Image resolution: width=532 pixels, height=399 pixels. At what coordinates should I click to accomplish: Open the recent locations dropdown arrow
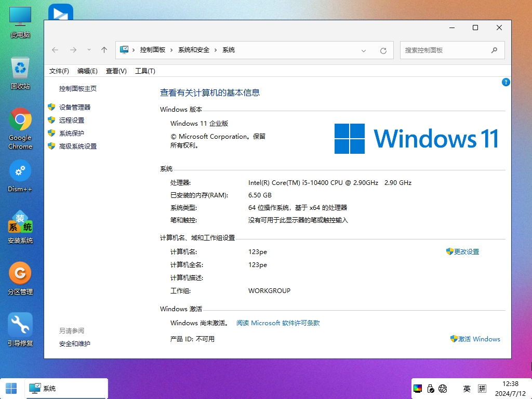(89, 50)
